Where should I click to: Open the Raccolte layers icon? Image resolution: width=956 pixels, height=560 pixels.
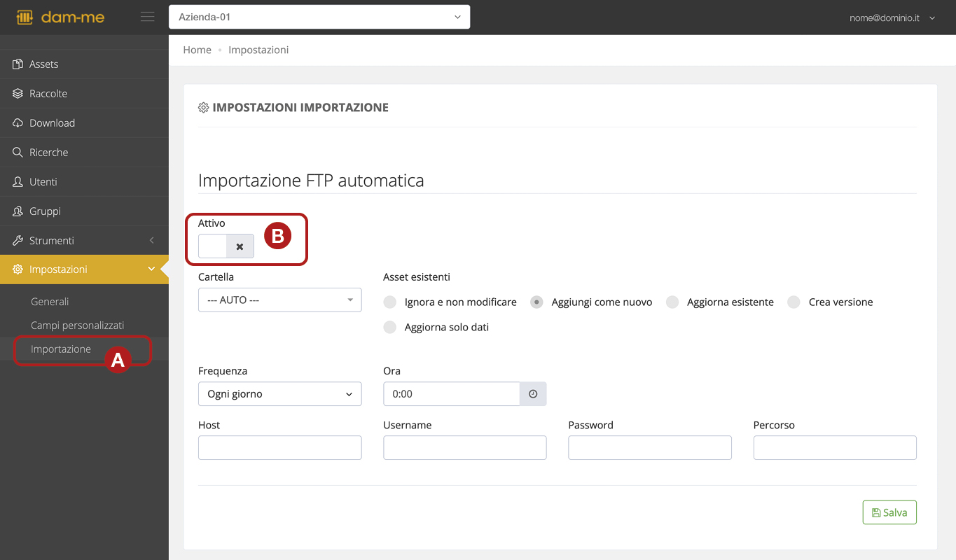pos(18,94)
